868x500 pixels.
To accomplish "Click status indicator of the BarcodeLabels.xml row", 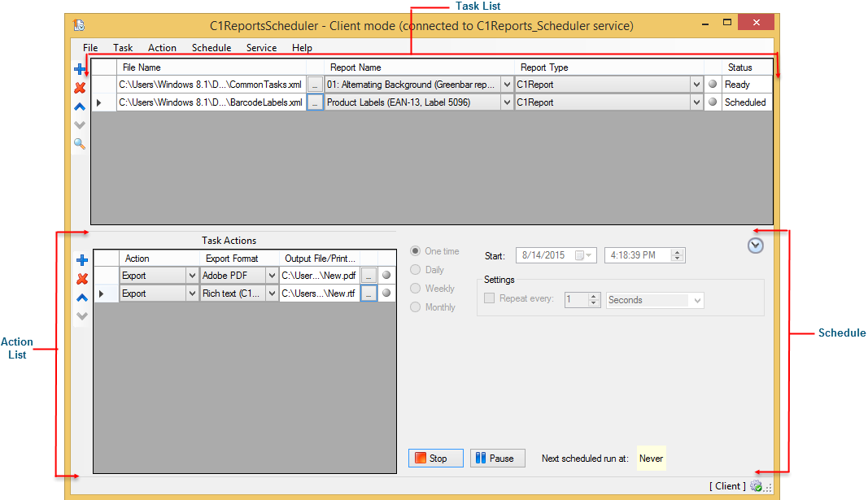I will [713, 102].
